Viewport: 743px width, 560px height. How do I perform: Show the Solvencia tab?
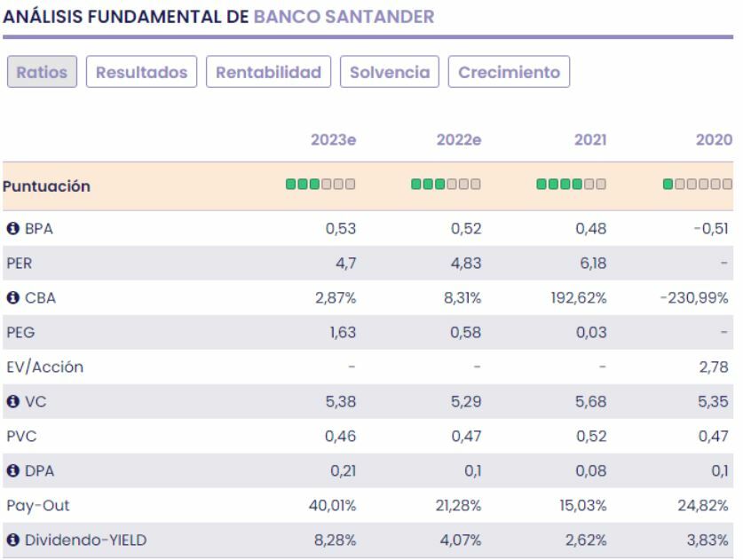point(390,72)
